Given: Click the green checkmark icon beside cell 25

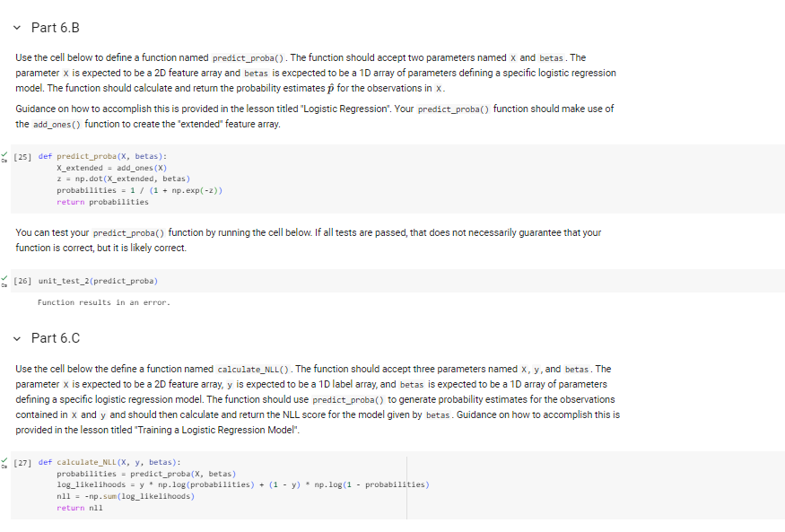Looking at the screenshot, I should click(x=6, y=152).
